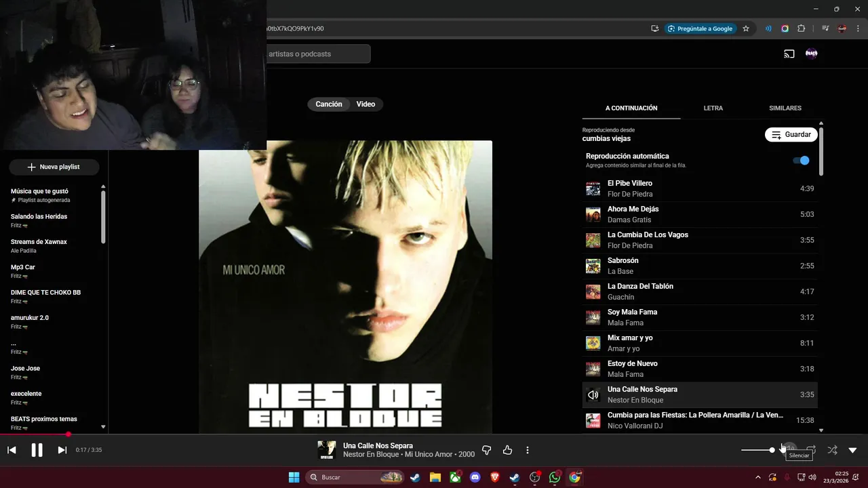Play El Pibe Villero from the queue
Viewport: 868px width, 488px height.
(x=700, y=188)
